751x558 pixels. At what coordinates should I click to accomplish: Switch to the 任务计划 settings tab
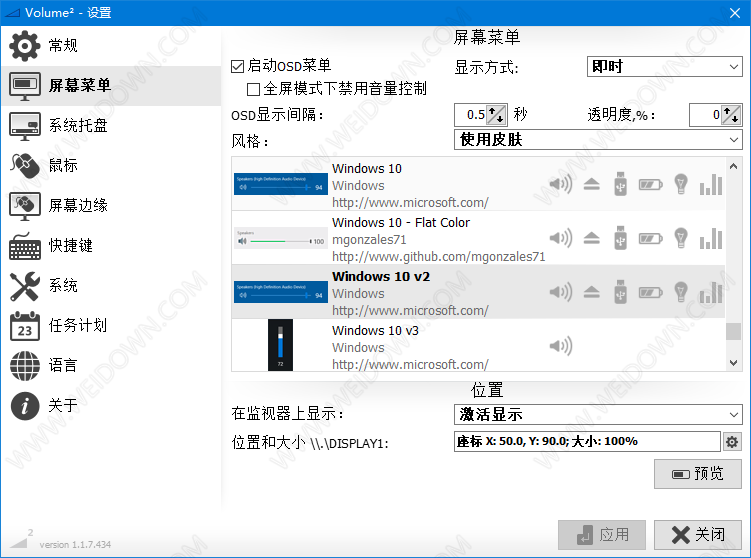111,326
